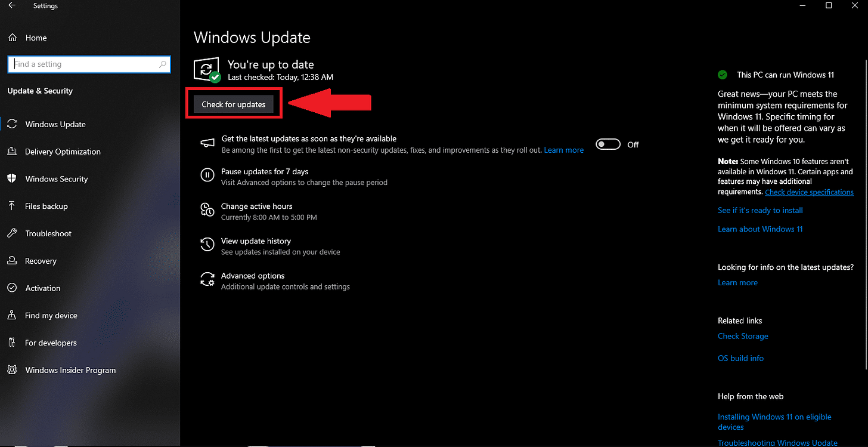The height and width of the screenshot is (447, 868).
Task: Click the history icon for View update history
Action: (207, 244)
